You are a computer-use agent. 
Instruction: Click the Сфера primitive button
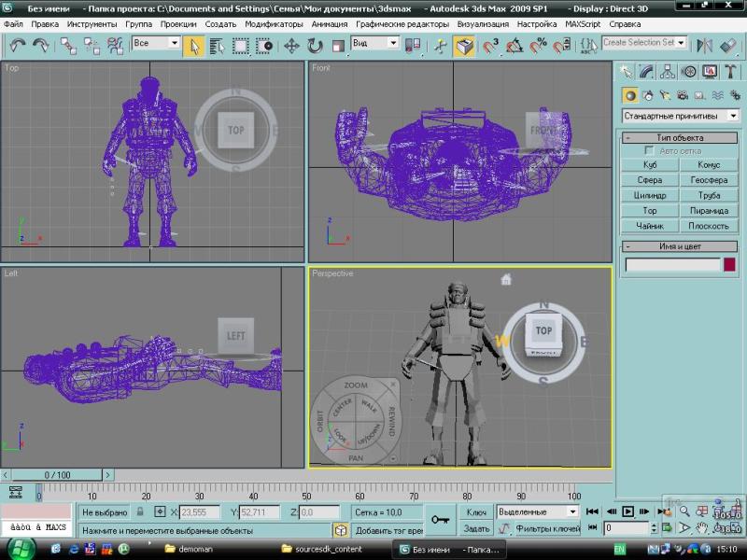tap(650, 180)
